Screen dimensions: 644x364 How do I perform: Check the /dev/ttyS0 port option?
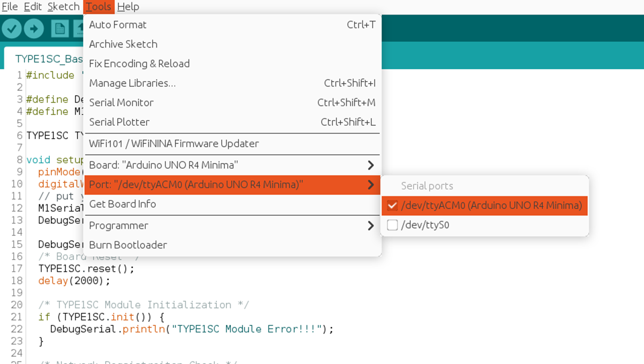484,225
